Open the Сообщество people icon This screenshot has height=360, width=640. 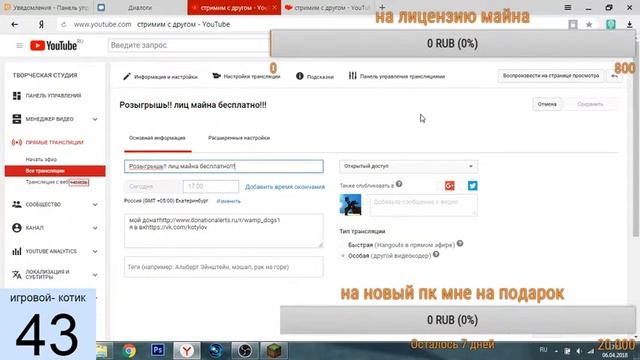pyautogui.click(x=17, y=204)
